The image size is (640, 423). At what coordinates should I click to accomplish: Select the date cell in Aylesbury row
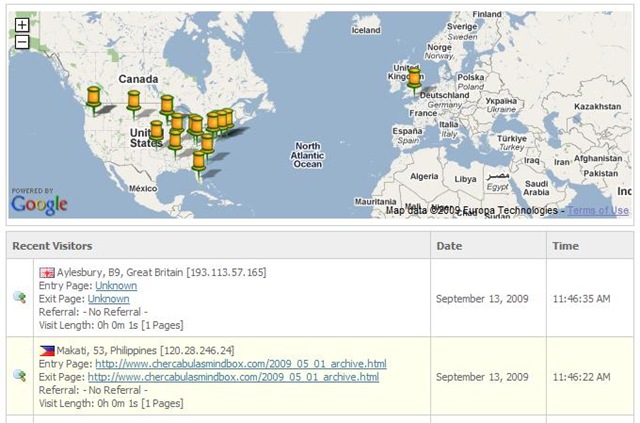tap(488, 298)
